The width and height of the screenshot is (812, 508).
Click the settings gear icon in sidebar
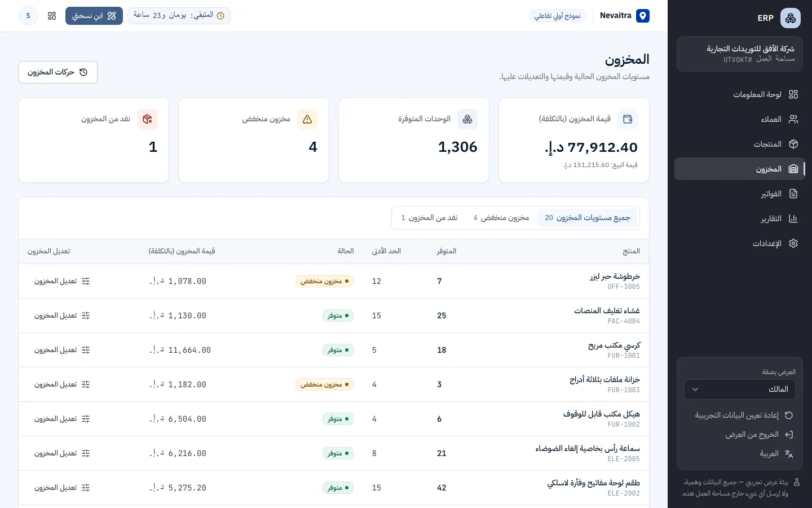click(x=793, y=243)
